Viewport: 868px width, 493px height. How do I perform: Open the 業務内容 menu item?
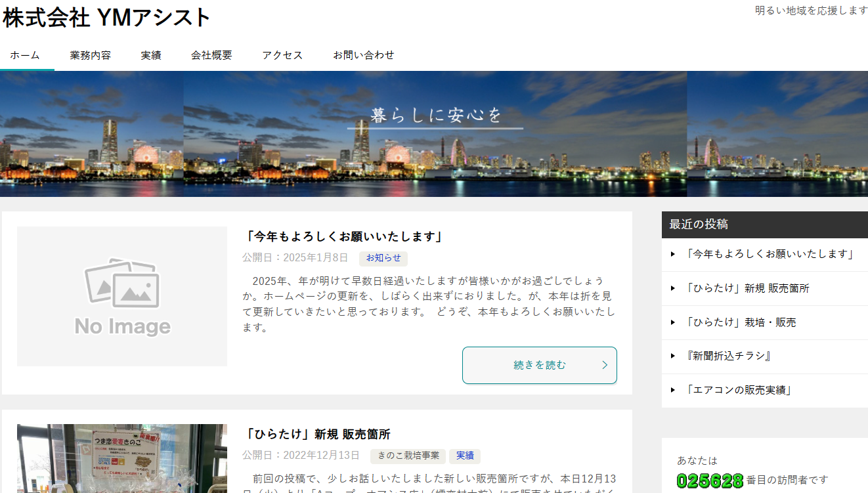(91, 55)
